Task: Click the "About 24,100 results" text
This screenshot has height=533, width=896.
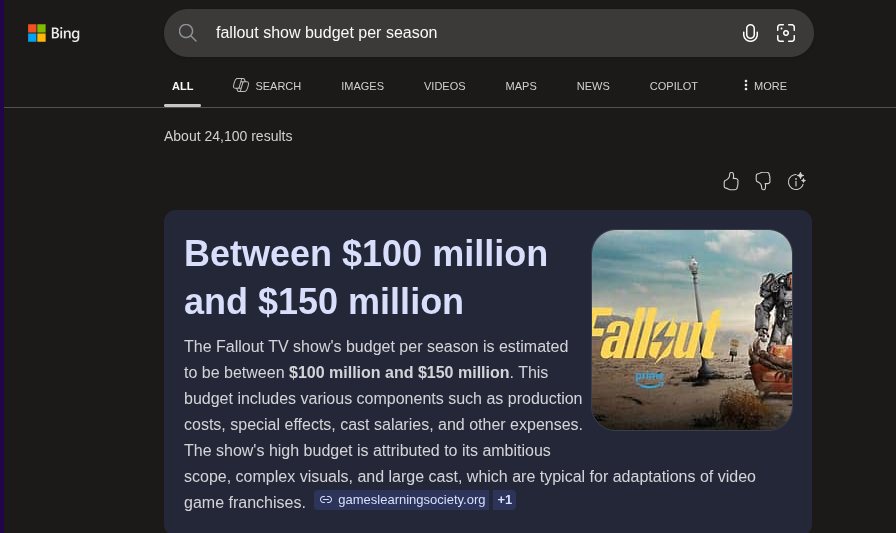Action: click(x=228, y=137)
